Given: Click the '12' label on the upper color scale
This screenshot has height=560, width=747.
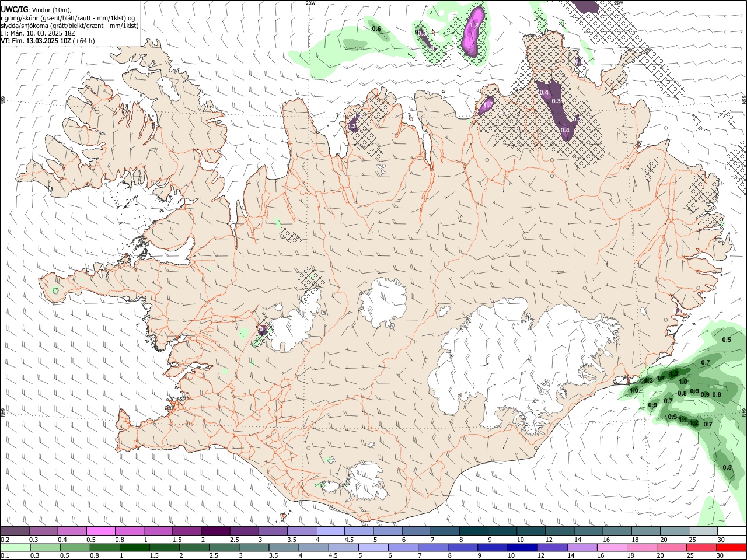Looking at the screenshot, I should coord(549,540).
